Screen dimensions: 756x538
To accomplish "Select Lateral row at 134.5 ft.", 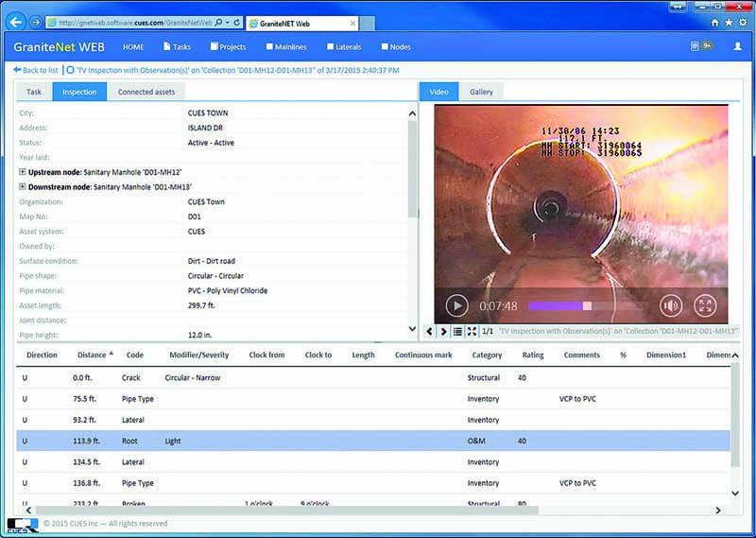I will pos(372,461).
